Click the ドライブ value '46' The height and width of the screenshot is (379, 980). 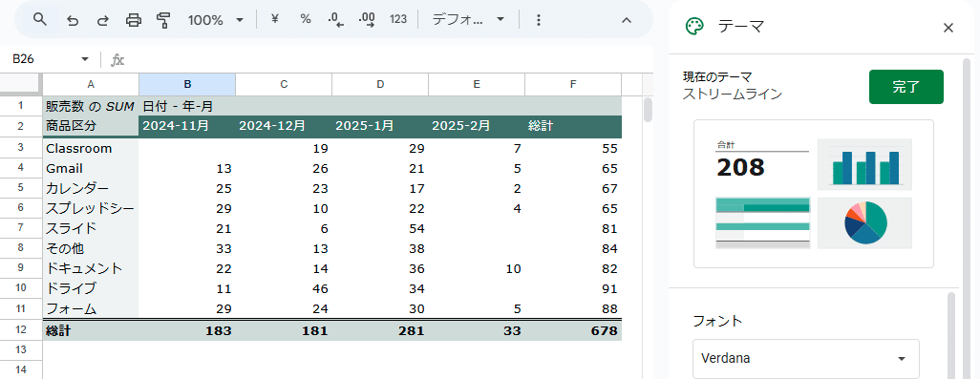coord(284,288)
